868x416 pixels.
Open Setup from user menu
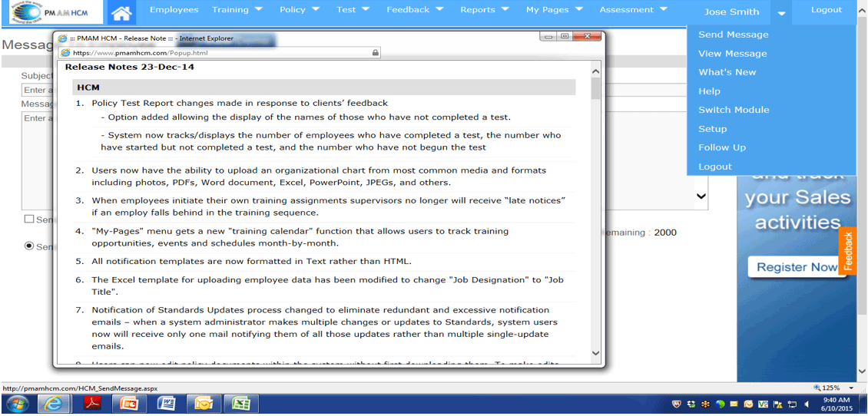[712, 129]
